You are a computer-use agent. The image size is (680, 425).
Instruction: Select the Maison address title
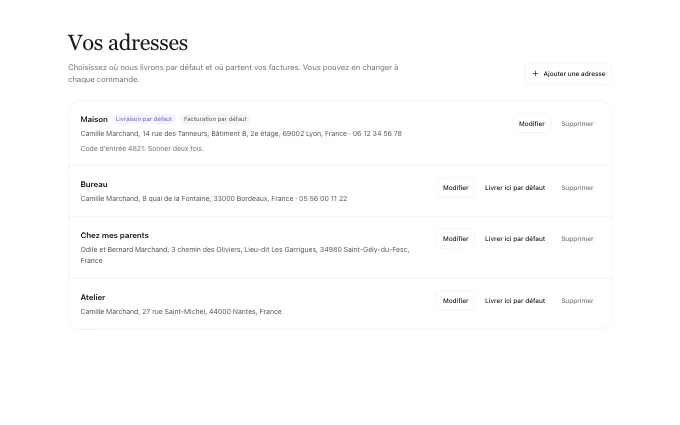(x=94, y=119)
